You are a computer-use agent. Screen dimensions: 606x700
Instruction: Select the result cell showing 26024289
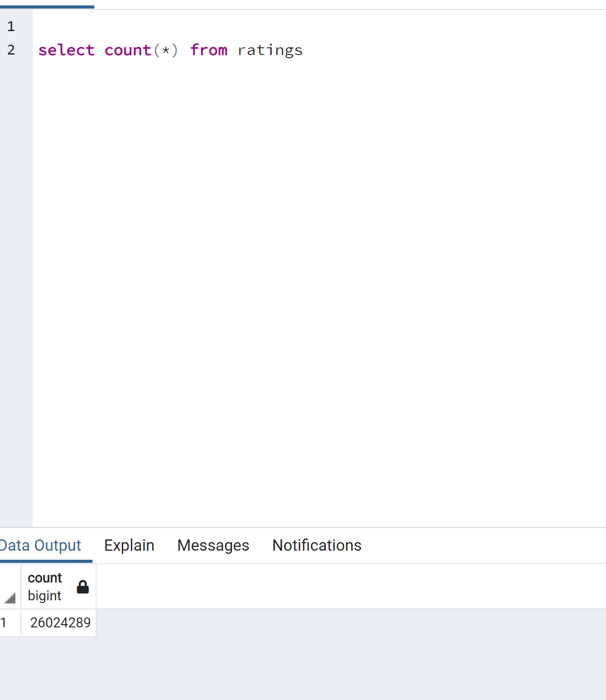(60, 623)
